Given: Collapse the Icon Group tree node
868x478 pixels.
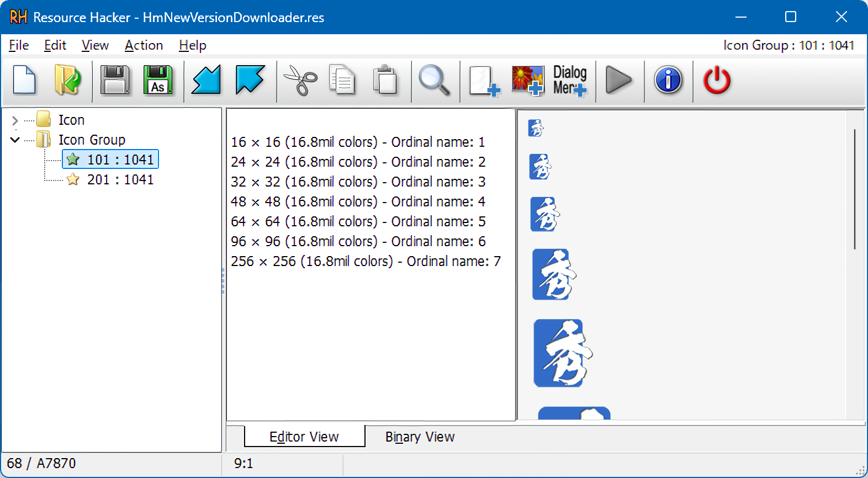Looking at the screenshot, I should (15, 140).
